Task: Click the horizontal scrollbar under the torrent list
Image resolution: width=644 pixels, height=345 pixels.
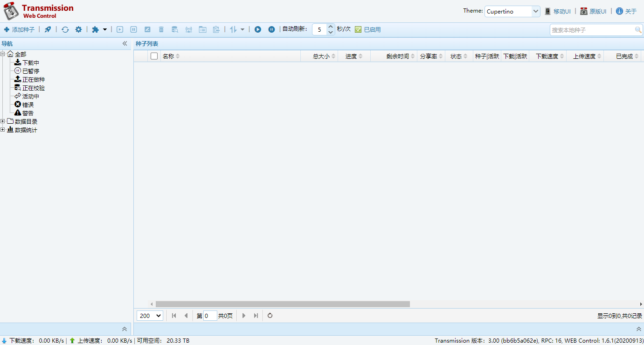Action: tap(283, 304)
